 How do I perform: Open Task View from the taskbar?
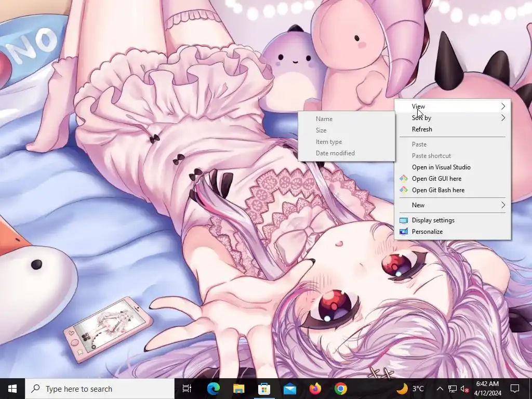point(187,389)
